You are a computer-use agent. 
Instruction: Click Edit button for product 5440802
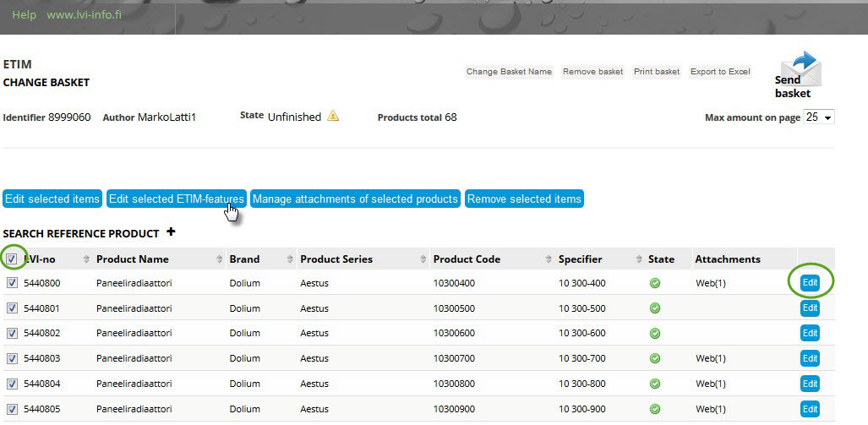[810, 333]
